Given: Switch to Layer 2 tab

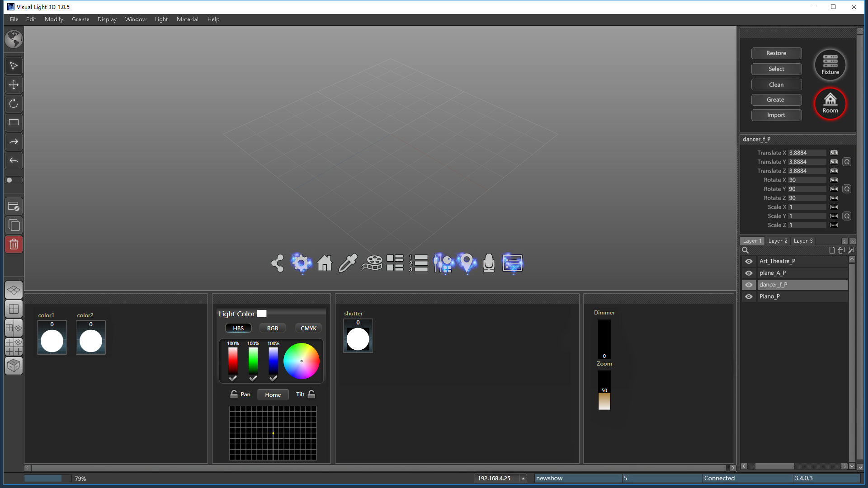Looking at the screenshot, I should 778,241.
